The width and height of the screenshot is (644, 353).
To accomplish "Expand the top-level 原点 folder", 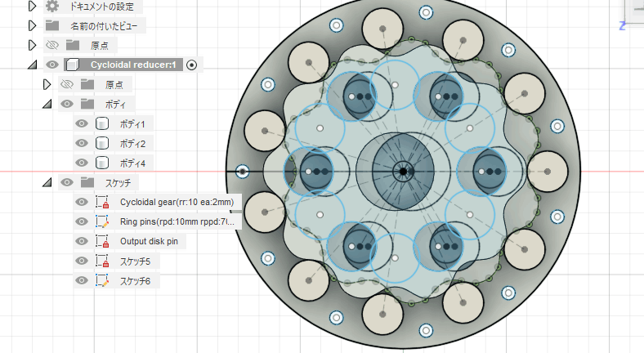I will point(32,45).
